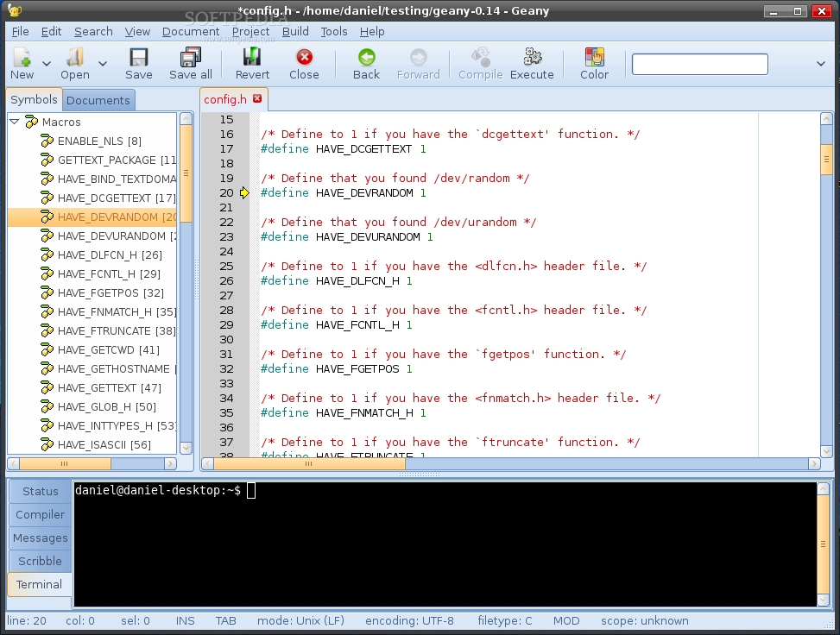The image size is (840, 635).
Task: Click the editor horizontal scrollbar thumb
Action: coord(309,463)
